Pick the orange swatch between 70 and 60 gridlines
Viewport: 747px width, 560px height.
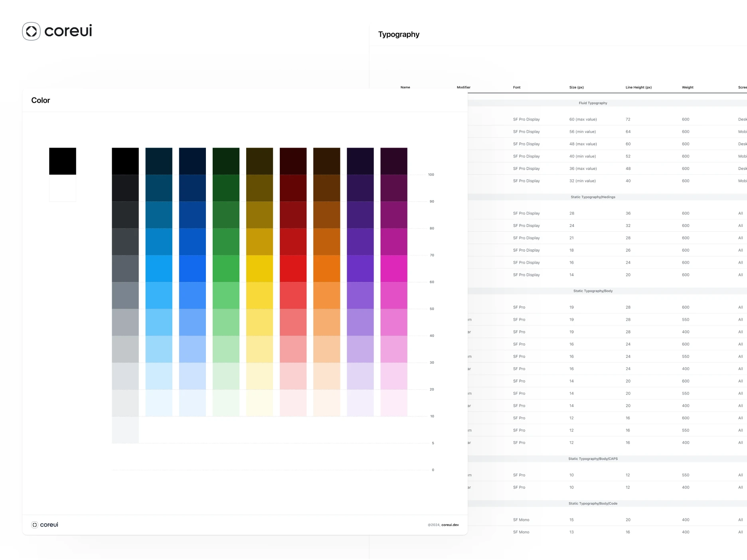327,268
